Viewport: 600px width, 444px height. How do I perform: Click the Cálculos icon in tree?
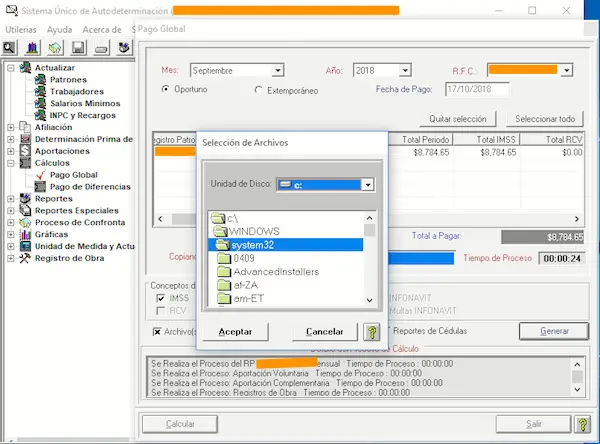point(25,163)
